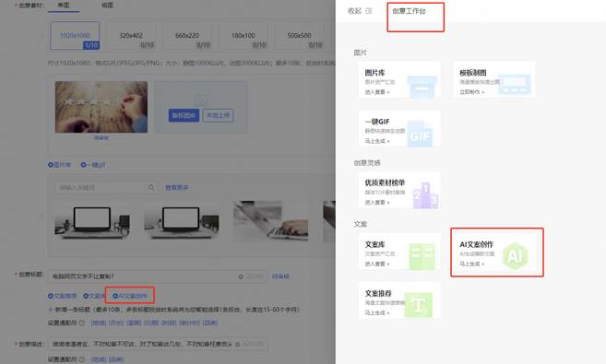
Task: Open the 图片库 card icon in workbench
Action: (422, 87)
